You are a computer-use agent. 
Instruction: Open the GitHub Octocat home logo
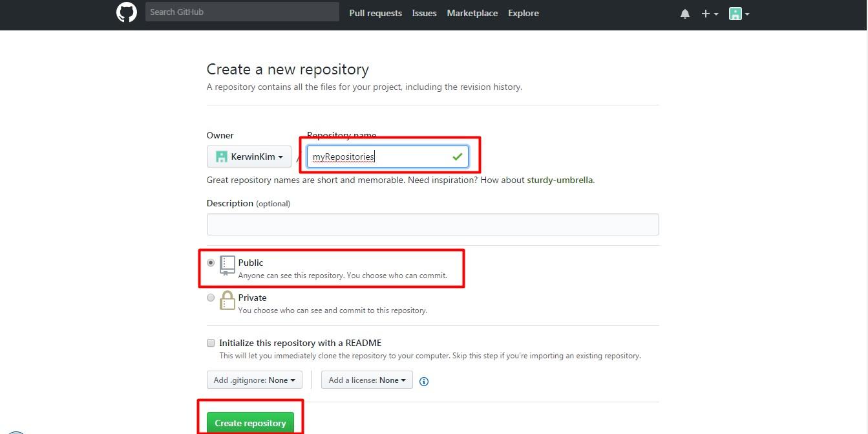(127, 12)
